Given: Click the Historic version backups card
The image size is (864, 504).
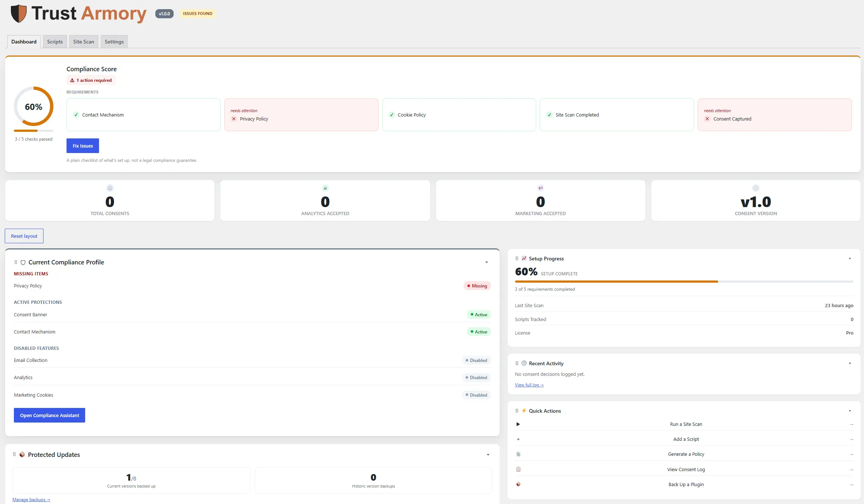Looking at the screenshot, I should tap(373, 481).
